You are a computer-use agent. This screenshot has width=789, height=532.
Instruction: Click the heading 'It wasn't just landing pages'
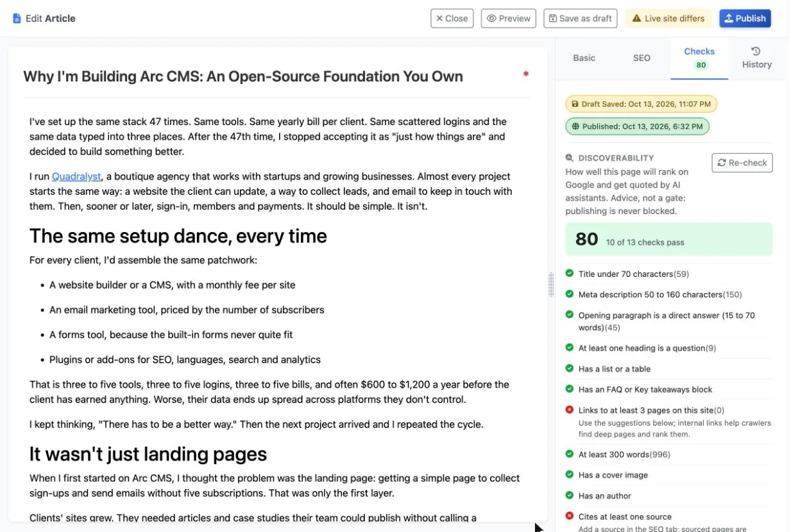(148, 454)
